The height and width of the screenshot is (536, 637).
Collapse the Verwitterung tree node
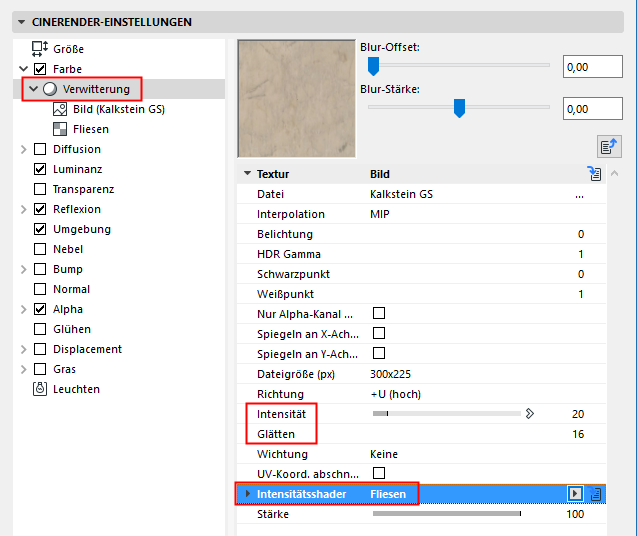tap(34, 89)
